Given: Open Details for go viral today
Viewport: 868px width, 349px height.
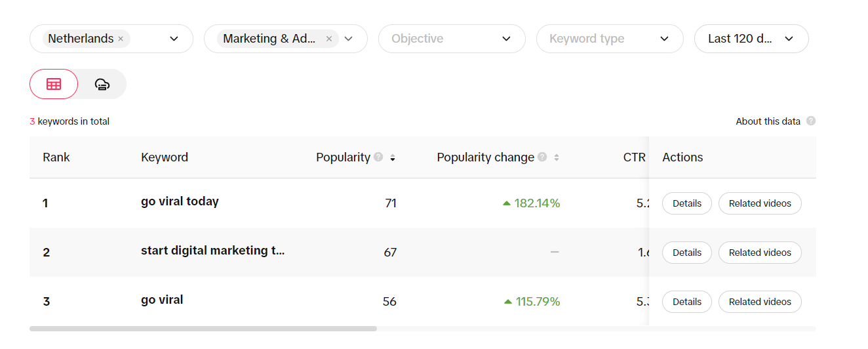Looking at the screenshot, I should pos(687,203).
